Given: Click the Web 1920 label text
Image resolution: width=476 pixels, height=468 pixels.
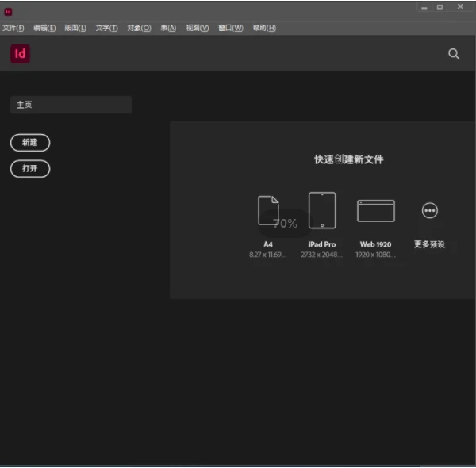Looking at the screenshot, I should point(375,244).
